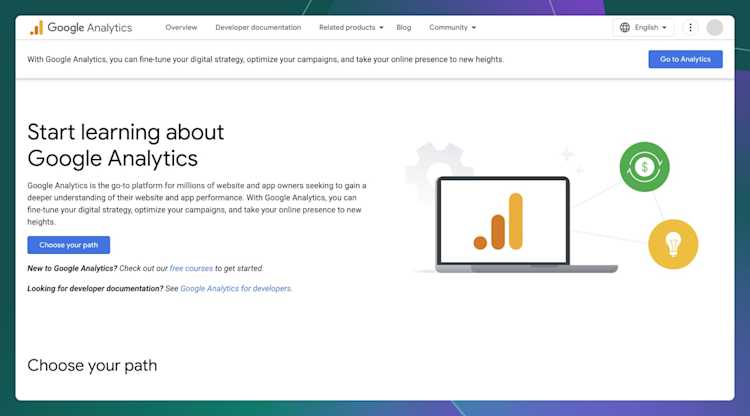Click the Community dropdown arrow
Image resolution: width=750 pixels, height=416 pixels.
474,28
